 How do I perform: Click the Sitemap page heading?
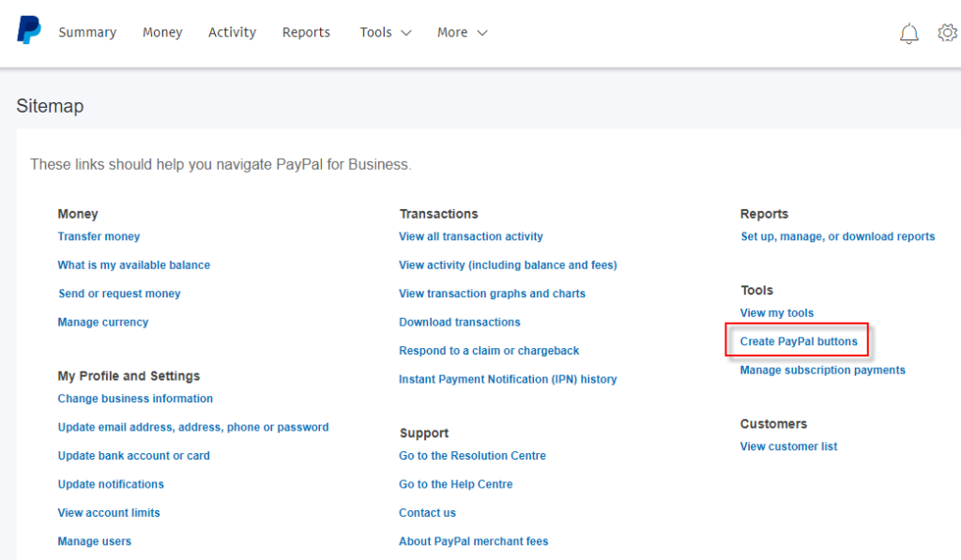click(51, 106)
